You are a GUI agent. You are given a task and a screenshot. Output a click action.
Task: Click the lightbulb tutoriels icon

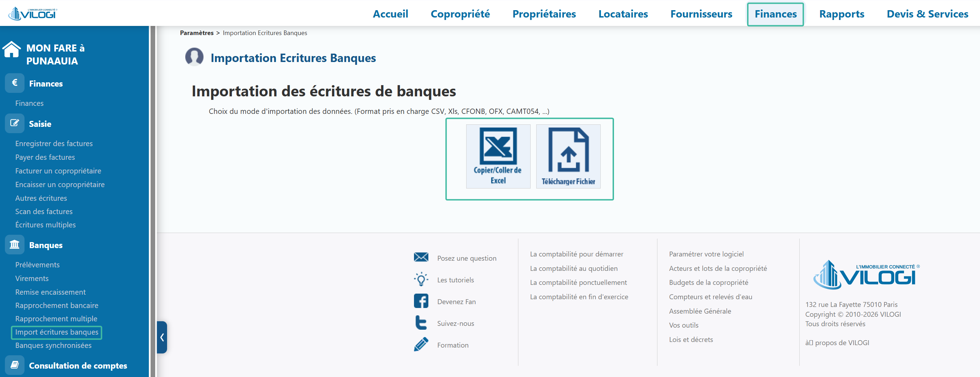tap(421, 279)
